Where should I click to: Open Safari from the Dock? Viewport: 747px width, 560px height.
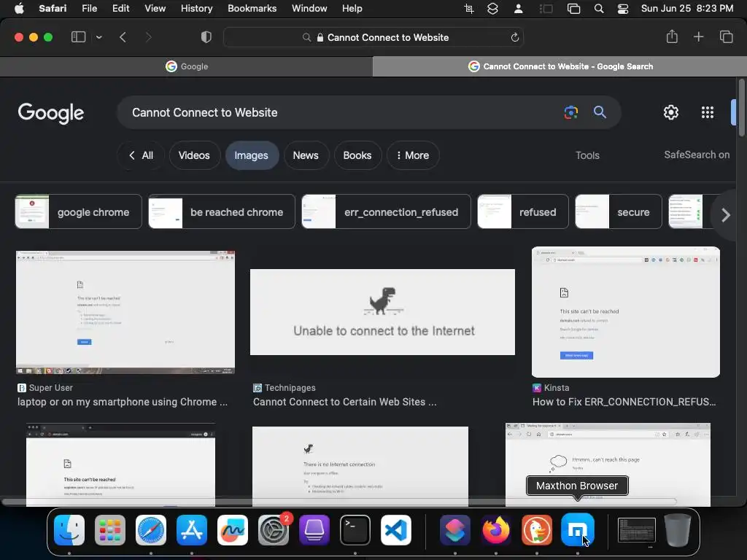point(151,530)
